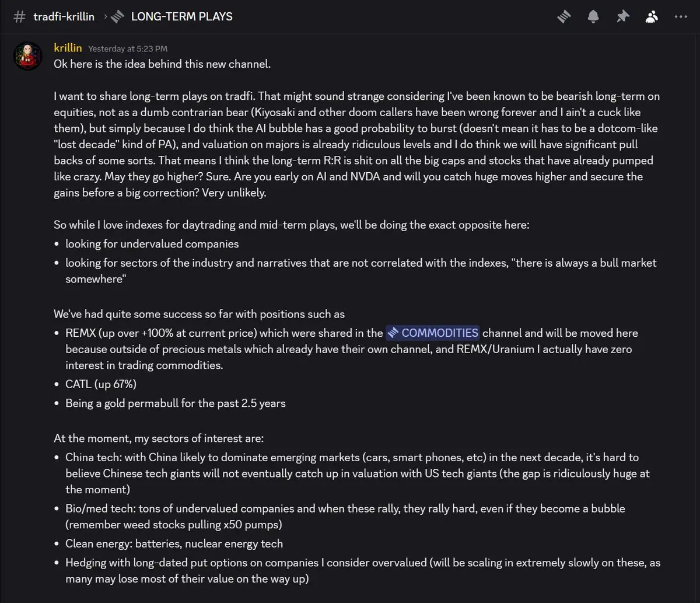Click the 'Being a gold permabull' bullet

tap(176, 403)
